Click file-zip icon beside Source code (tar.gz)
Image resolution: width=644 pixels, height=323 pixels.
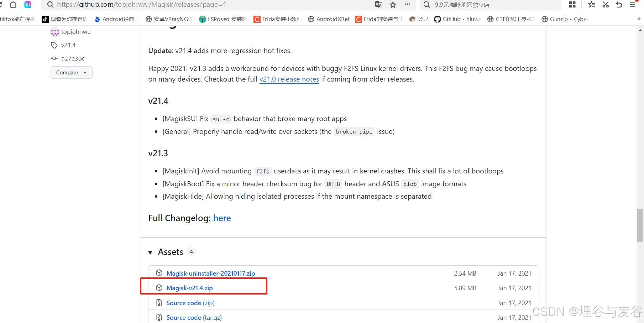159,317
